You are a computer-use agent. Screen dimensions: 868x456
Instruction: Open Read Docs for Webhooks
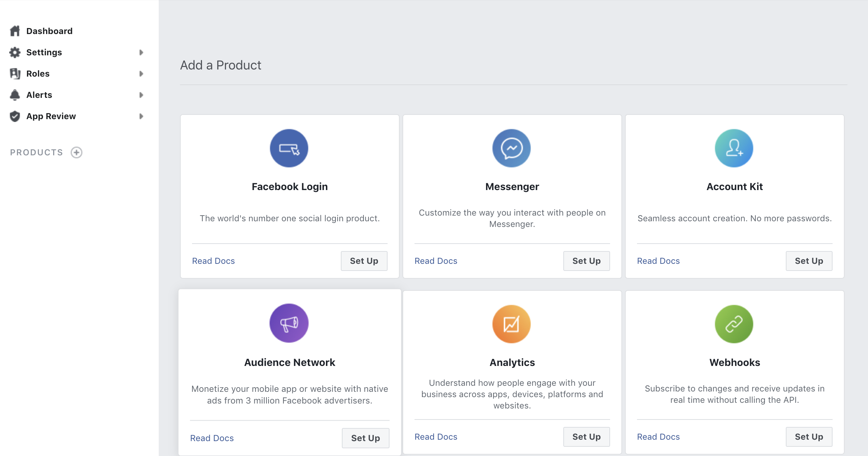658,437
